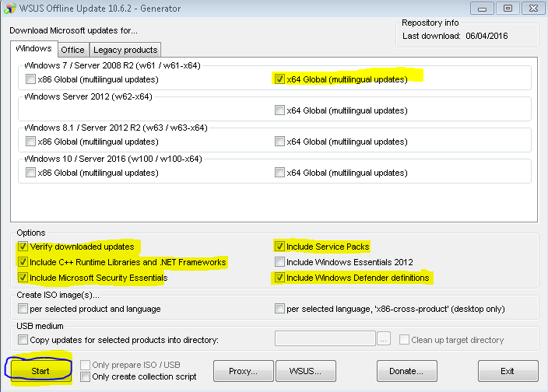Click the Start button
Screen dimensions: 548x392
tap(40, 371)
